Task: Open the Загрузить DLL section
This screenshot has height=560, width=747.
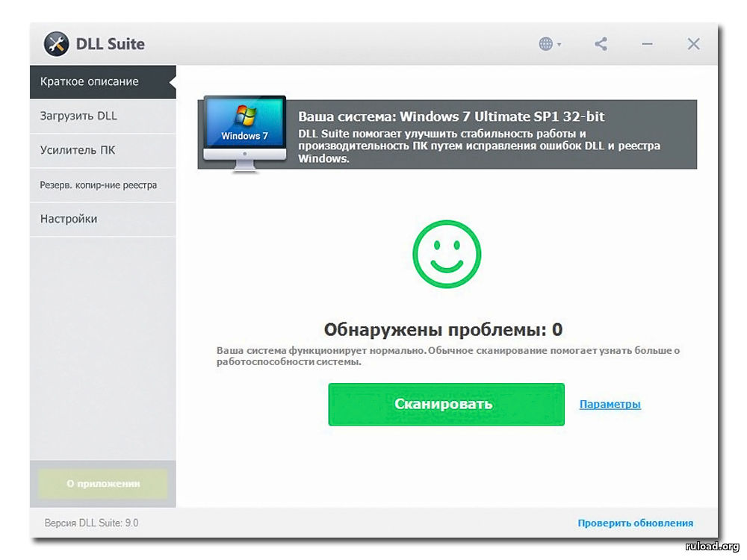Action: 102,116
